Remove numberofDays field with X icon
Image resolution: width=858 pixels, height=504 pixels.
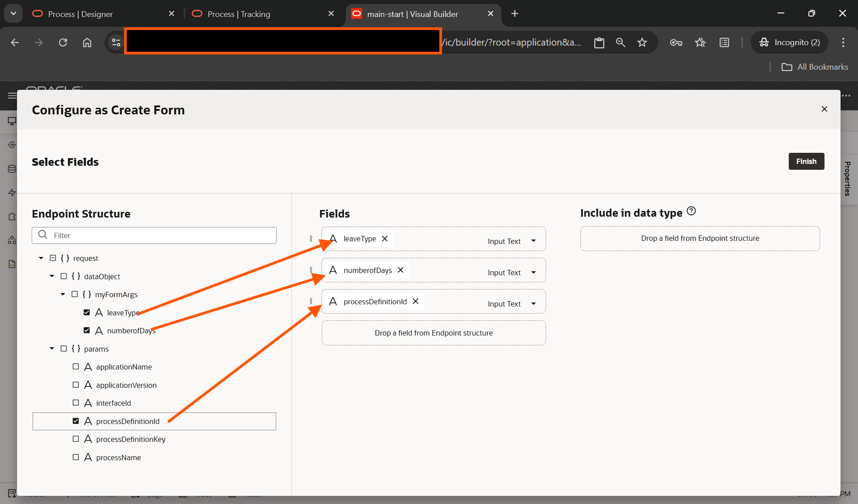pyautogui.click(x=401, y=270)
